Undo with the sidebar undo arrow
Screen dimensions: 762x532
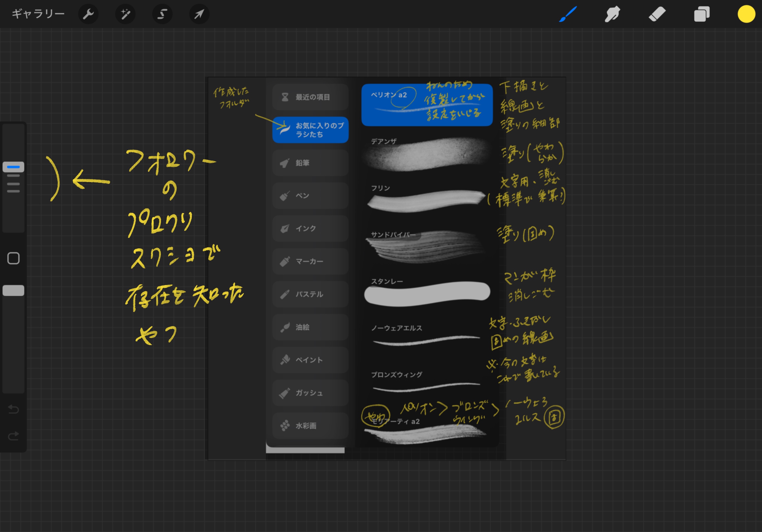(13, 409)
